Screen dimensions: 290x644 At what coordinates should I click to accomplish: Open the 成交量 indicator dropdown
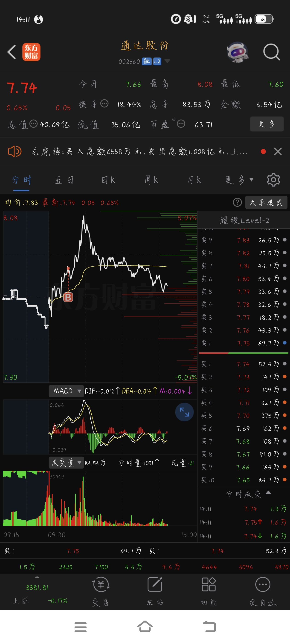(66, 463)
